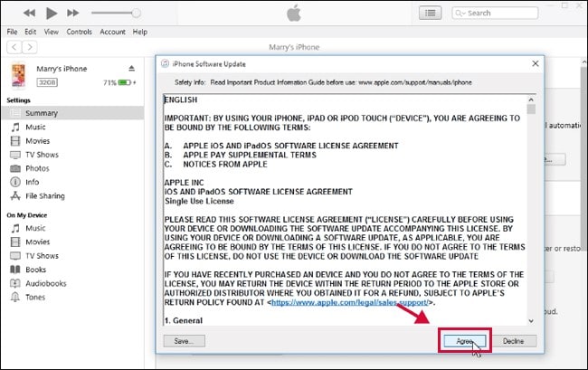Click the Movies film icon under Settings
The image size is (588, 370).
(15, 141)
